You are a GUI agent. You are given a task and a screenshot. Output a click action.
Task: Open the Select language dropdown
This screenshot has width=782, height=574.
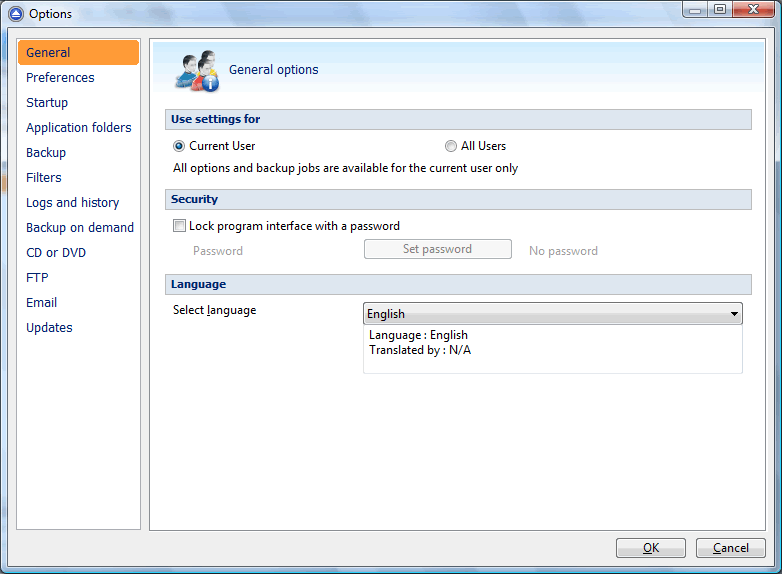[x=553, y=314]
